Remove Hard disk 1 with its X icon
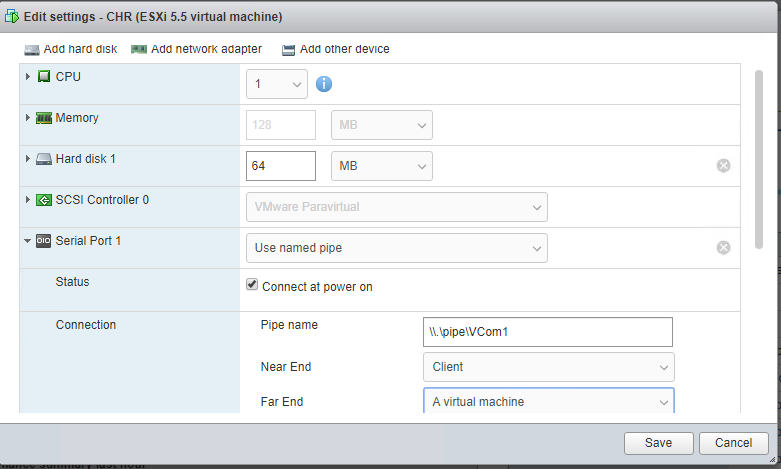 (x=723, y=165)
